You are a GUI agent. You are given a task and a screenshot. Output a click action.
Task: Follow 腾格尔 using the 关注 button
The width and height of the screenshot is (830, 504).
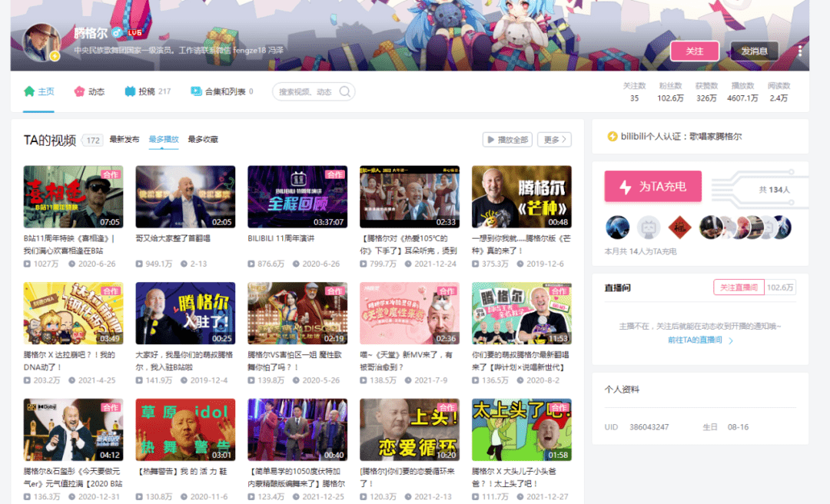point(694,51)
